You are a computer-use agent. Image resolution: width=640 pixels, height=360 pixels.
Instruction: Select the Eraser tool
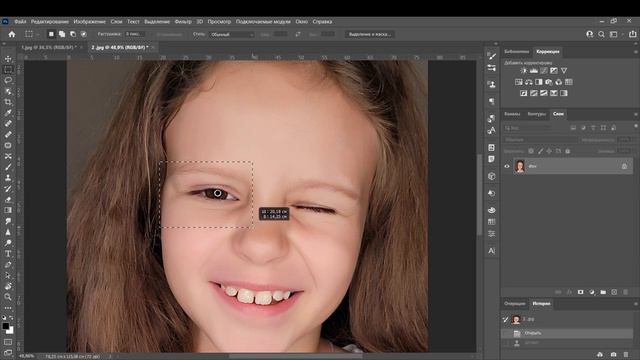pyautogui.click(x=8, y=200)
